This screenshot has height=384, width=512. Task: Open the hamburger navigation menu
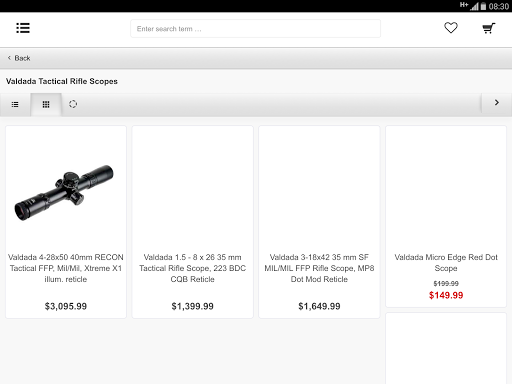coord(23,28)
